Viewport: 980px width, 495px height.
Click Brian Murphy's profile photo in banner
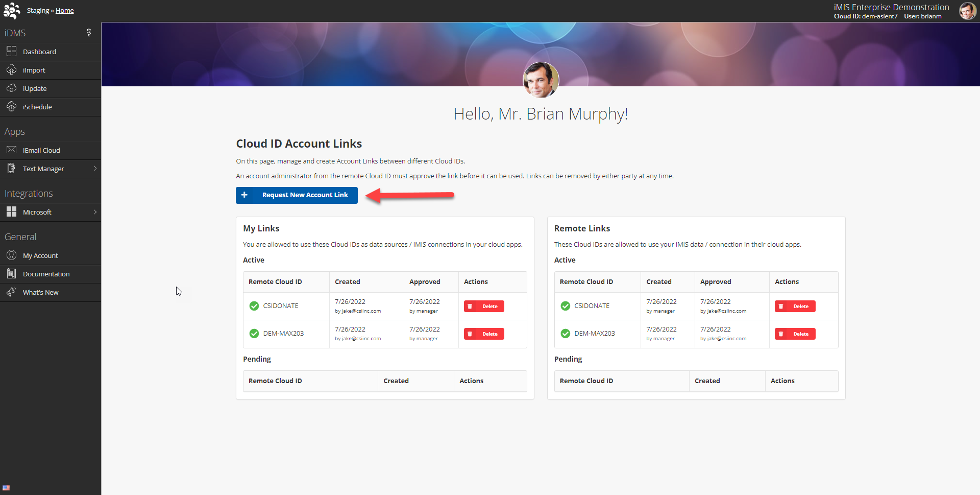541,80
